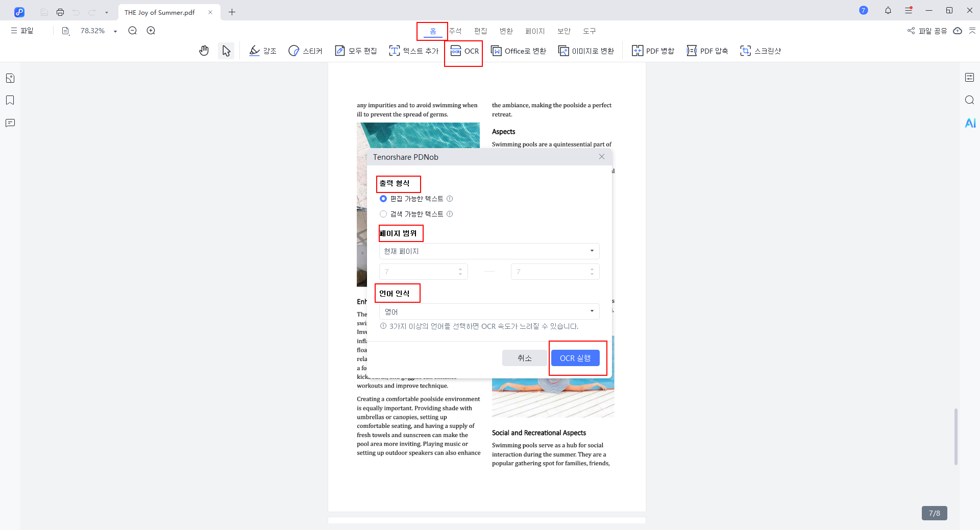Image resolution: width=980 pixels, height=530 pixels.
Task: Click 이미지로 변환 conversion tool
Action: point(586,51)
